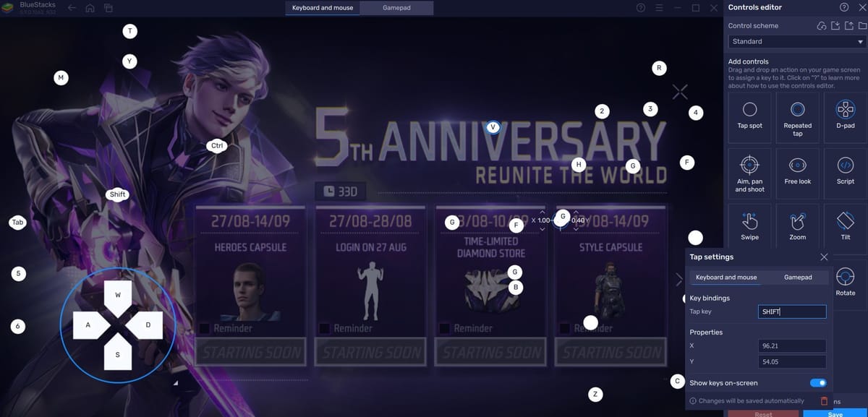Click the cloud sync scheme icon
This screenshot has height=417, width=868.
click(x=821, y=26)
